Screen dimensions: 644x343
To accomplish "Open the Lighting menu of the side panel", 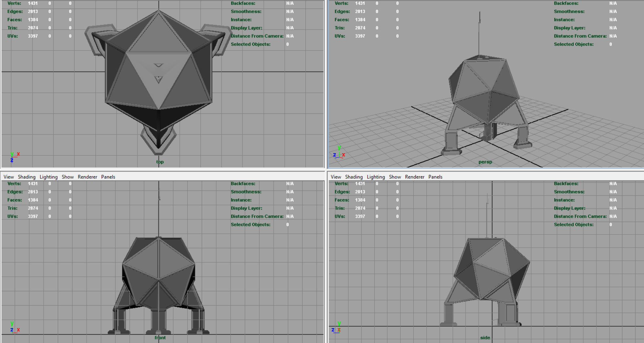I will click(x=376, y=177).
